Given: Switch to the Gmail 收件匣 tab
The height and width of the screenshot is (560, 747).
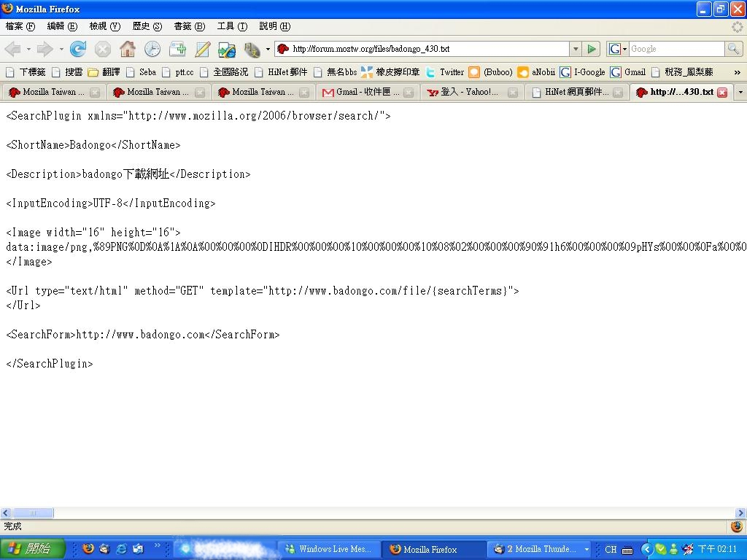Looking at the screenshot, I should (x=362, y=93).
